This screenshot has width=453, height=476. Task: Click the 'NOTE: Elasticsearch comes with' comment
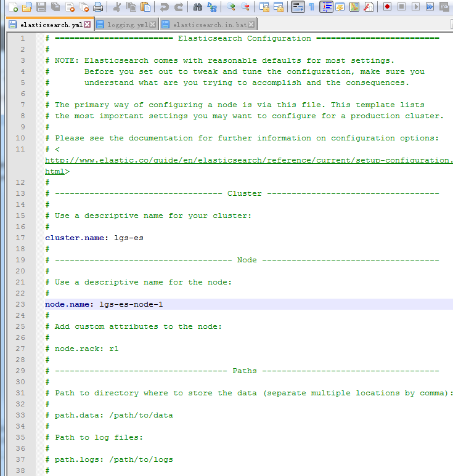pos(219,60)
